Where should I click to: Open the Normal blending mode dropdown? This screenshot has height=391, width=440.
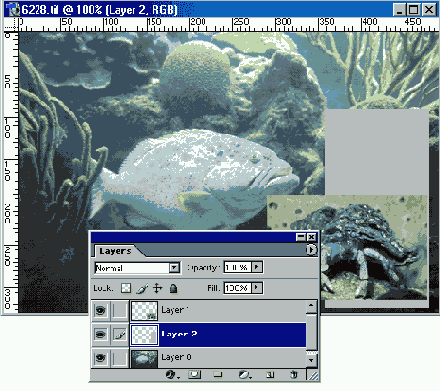pyautogui.click(x=174, y=268)
